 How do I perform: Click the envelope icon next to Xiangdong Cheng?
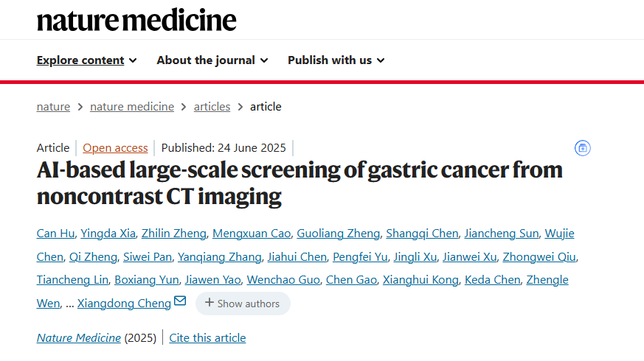click(x=180, y=301)
